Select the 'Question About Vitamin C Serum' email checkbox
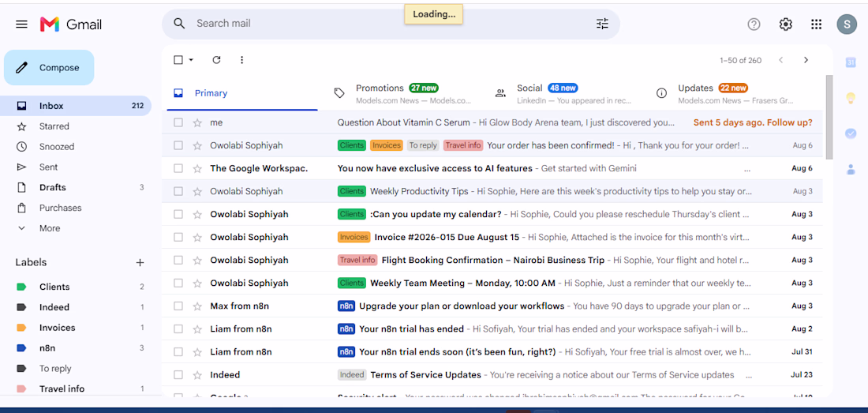This screenshot has width=868, height=413. [178, 122]
